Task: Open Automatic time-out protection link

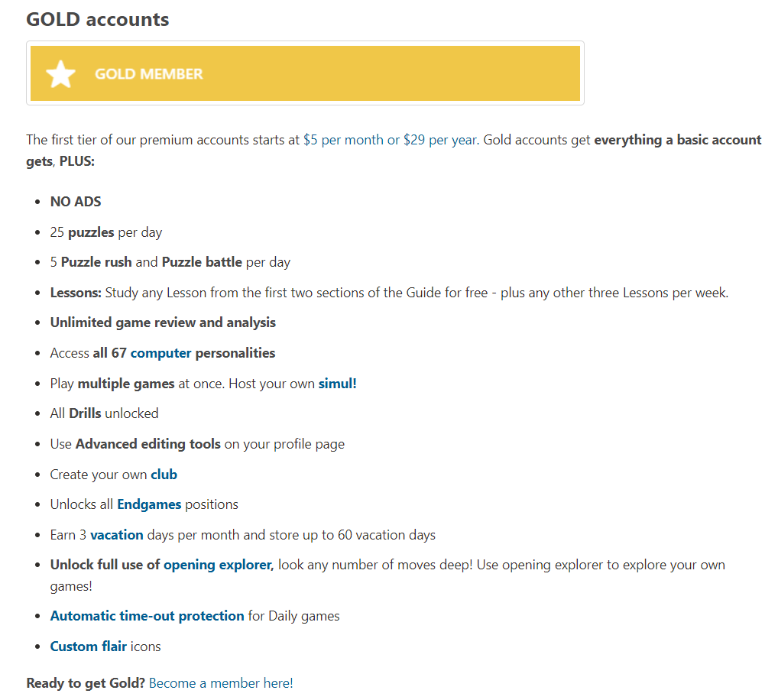Action: tap(147, 616)
